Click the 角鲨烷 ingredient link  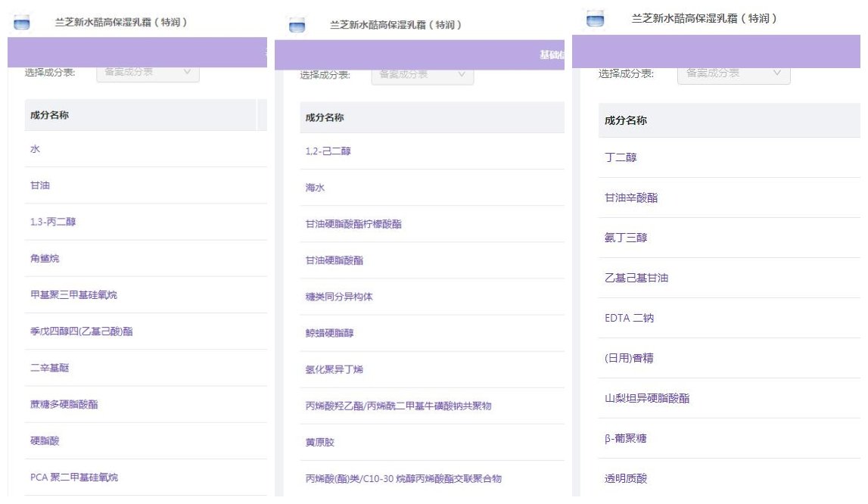pos(45,259)
